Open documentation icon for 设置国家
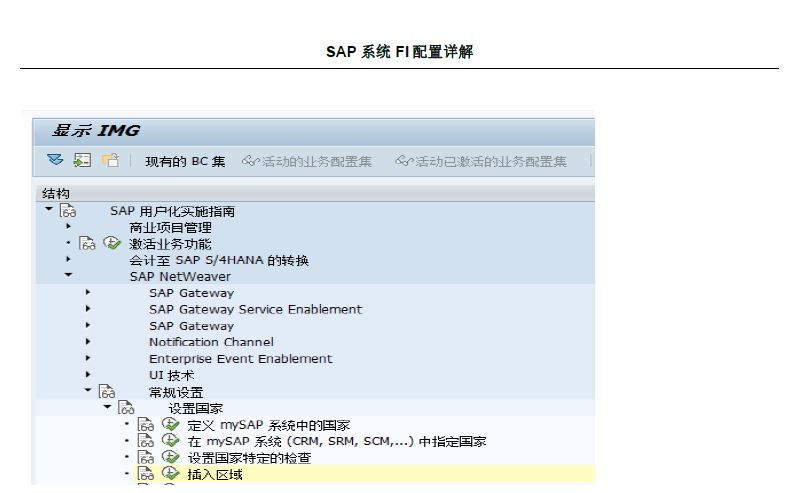This screenshot has height=493, width=797. point(126,407)
